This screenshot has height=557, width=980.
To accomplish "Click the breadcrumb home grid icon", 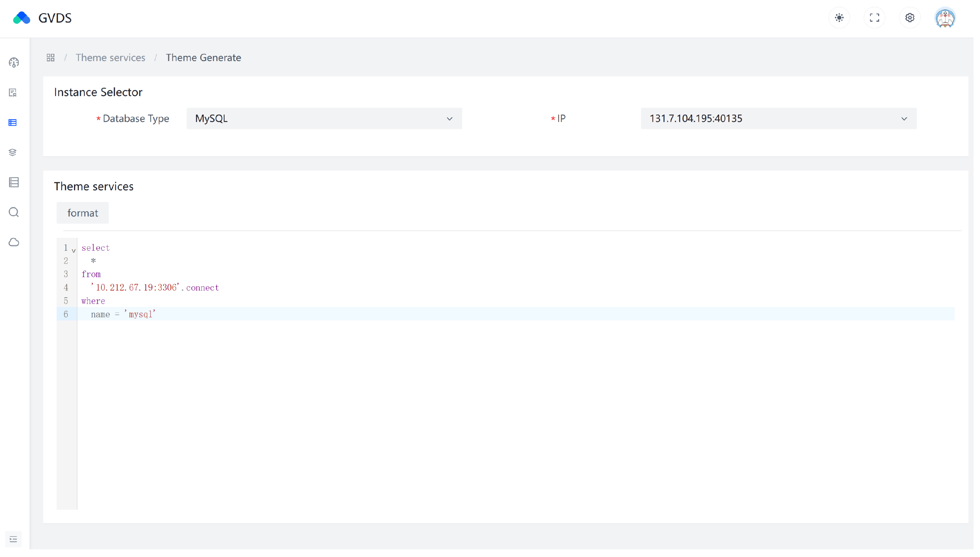I will point(50,58).
